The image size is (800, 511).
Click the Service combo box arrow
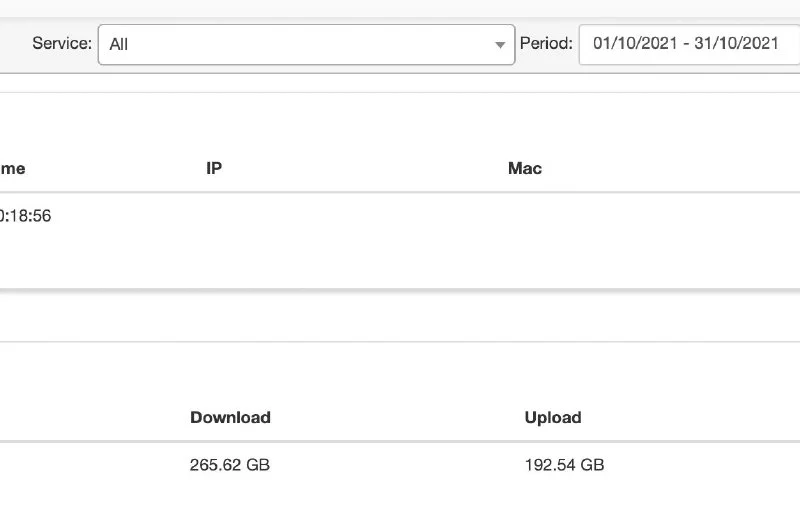(500, 45)
